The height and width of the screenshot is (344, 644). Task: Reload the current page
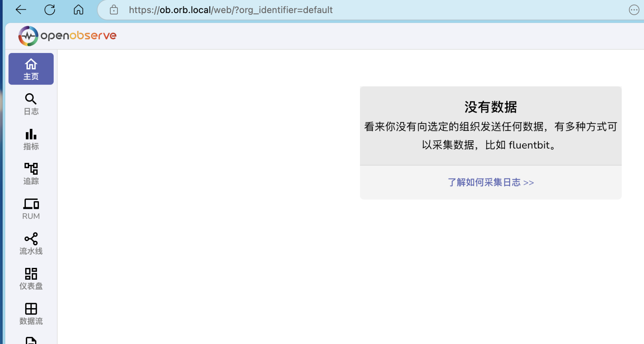point(50,10)
